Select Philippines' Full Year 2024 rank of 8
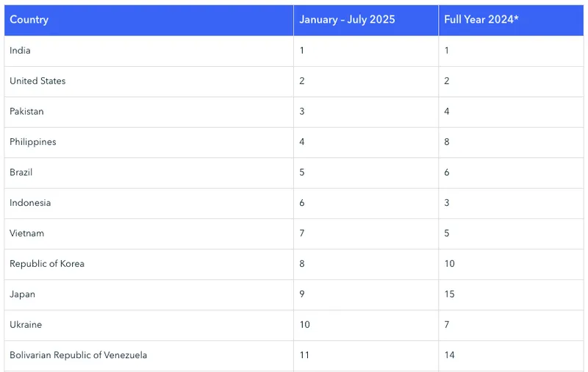Viewport: 588px width, 372px height. coord(447,142)
